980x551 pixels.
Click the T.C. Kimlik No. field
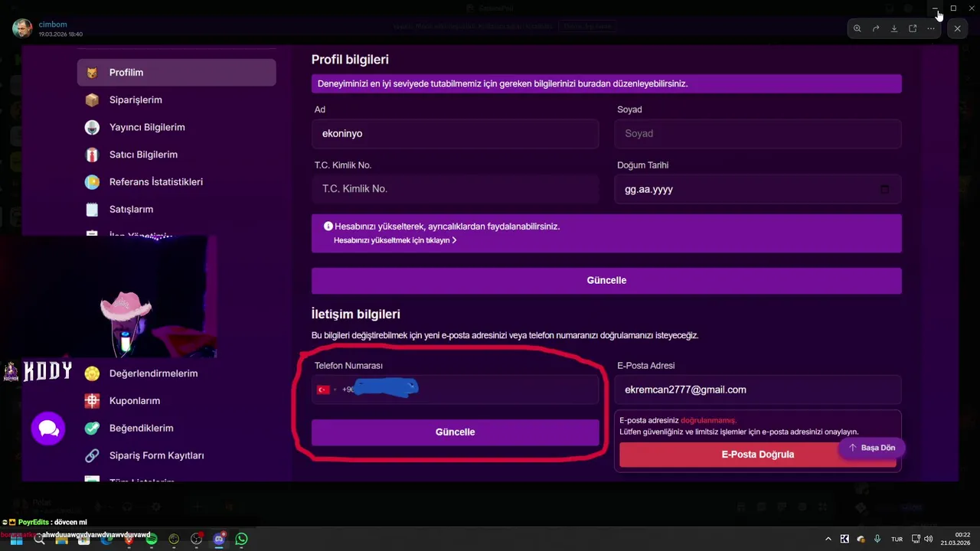tap(455, 189)
